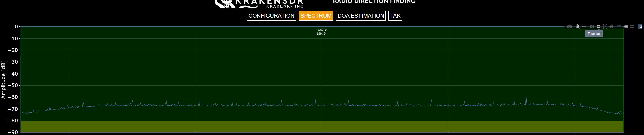Toggle spike lines on the plot
Viewport: 644px width, 135px height.
click(x=619, y=27)
